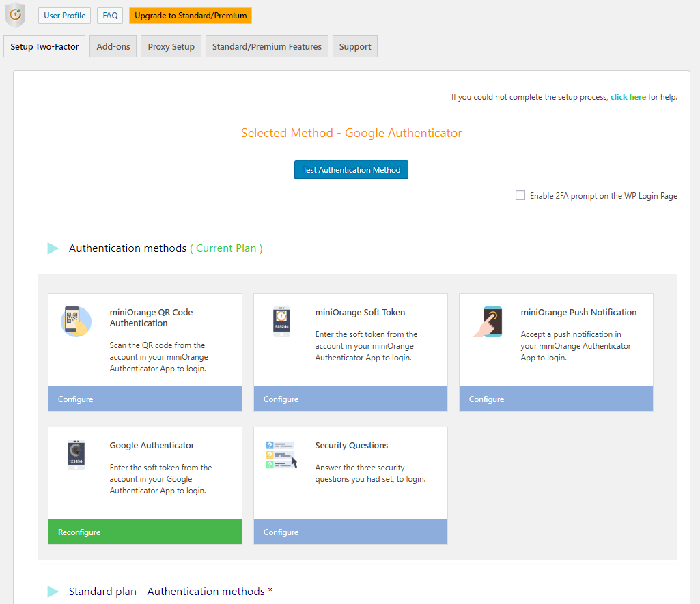Screen dimensions: 700x604
Task: Follow the 'click here' help link
Action: [628, 97]
